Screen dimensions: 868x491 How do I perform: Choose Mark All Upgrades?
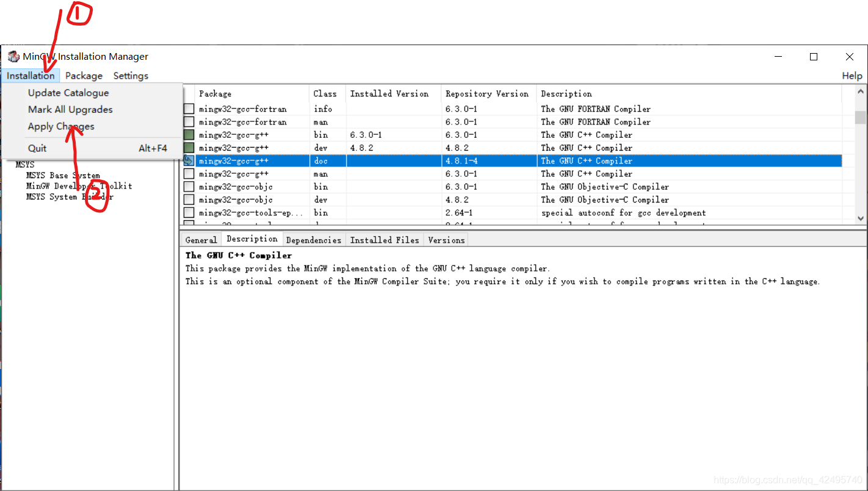coord(70,110)
